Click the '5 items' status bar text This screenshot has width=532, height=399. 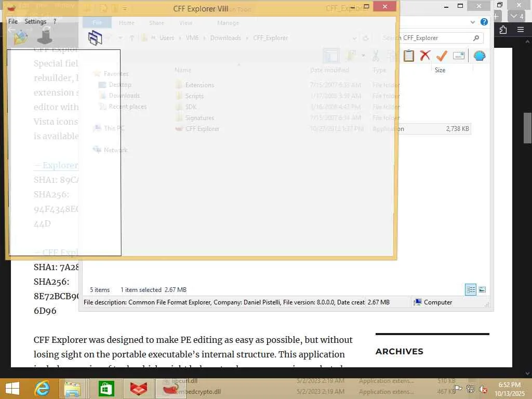(x=100, y=290)
